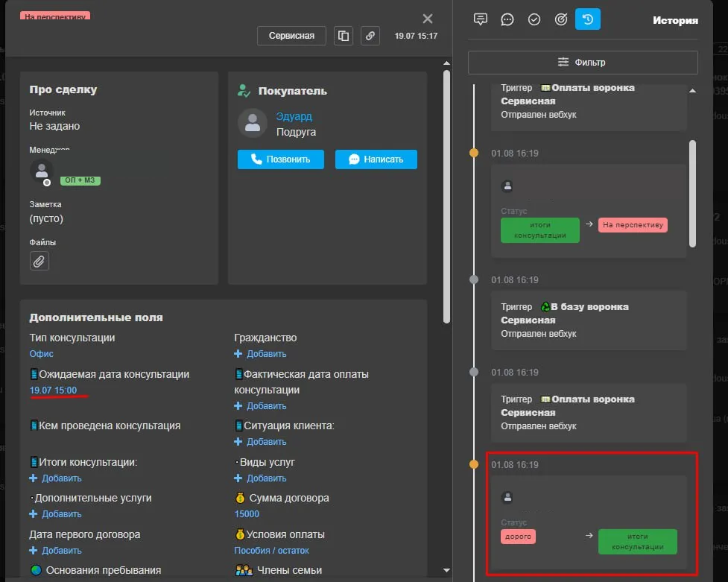Add Ситуация клиента value
Image resolution: width=728 pixels, height=582 pixels.
(261, 442)
